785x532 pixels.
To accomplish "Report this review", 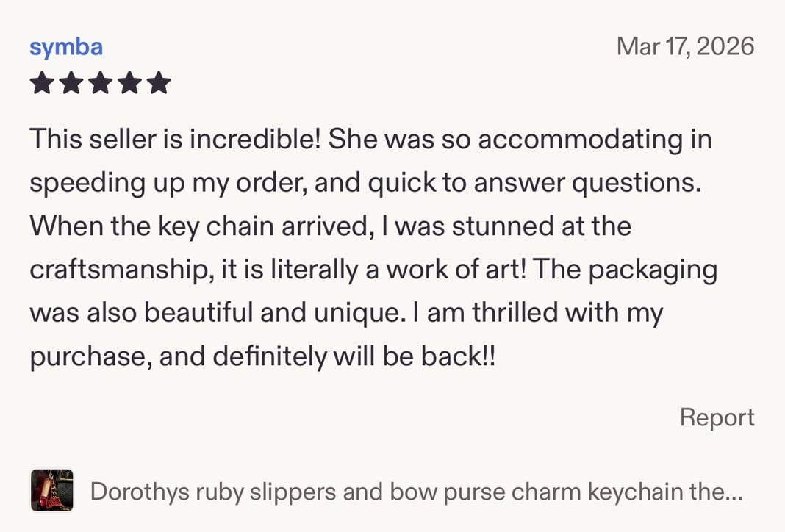I will click(717, 417).
